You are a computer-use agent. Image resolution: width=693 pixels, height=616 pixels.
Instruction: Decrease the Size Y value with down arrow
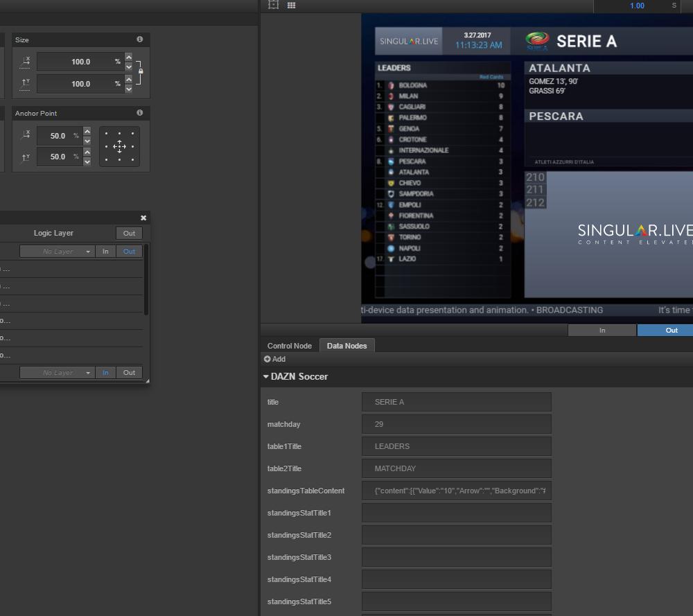(129, 89)
